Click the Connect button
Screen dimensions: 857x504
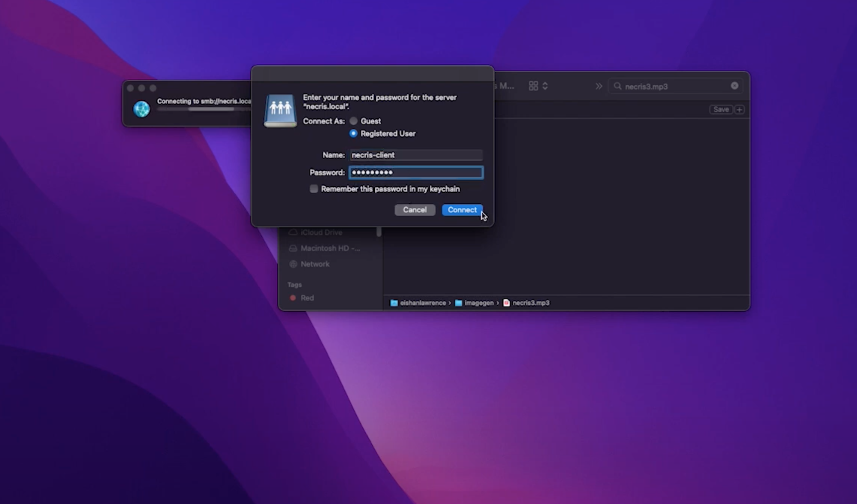(462, 210)
